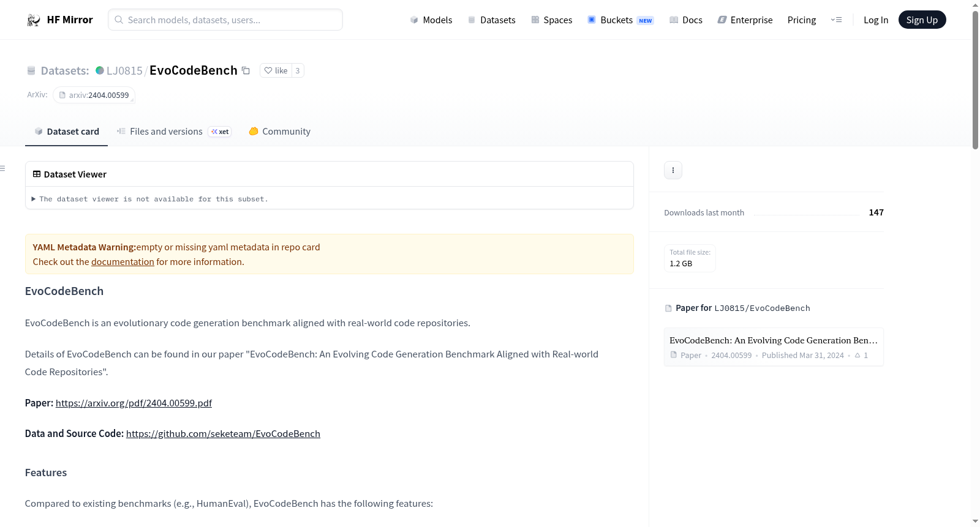Click the like count 3

coord(298,70)
